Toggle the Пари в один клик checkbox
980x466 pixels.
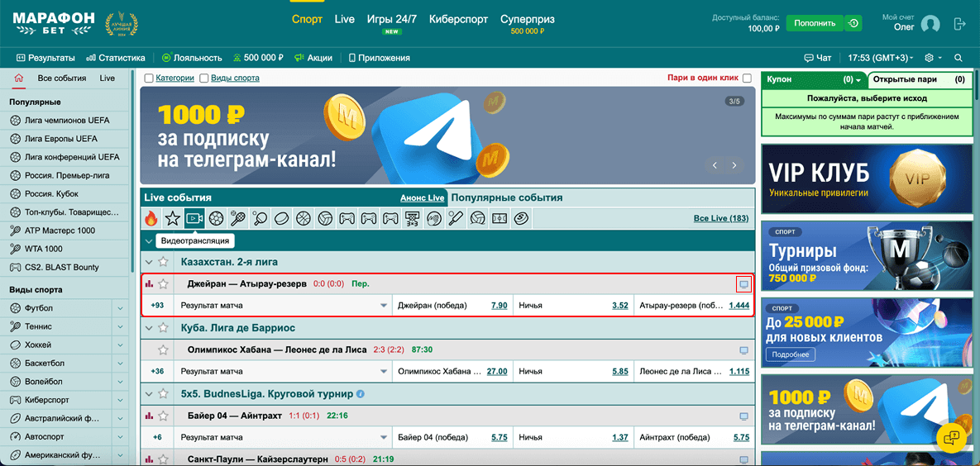click(x=747, y=78)
